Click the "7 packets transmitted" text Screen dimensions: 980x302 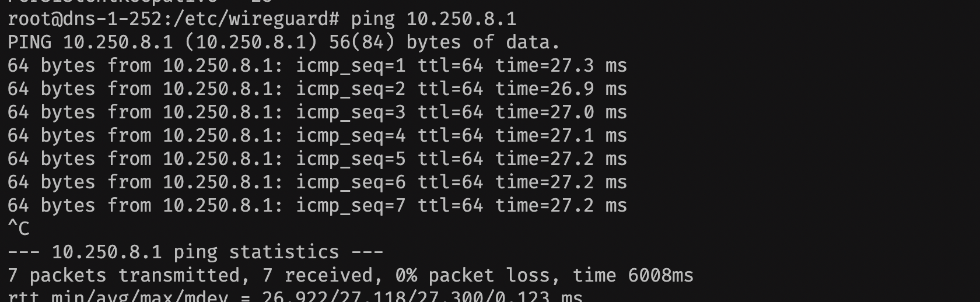click(124, 276)
